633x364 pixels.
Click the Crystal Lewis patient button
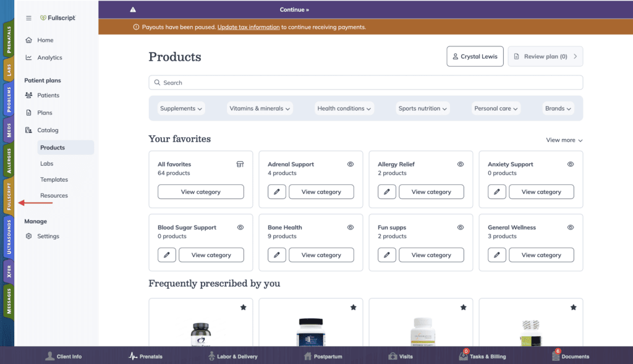(x=475, y=56)
